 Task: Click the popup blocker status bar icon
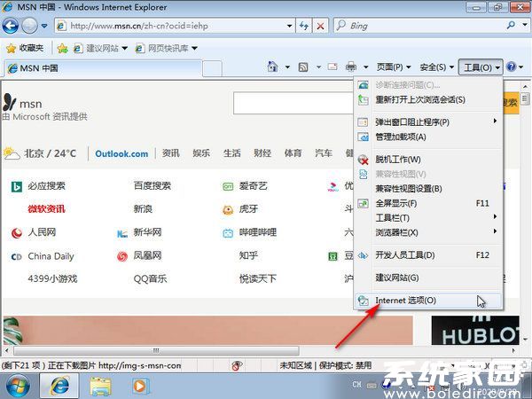coord(237,365)
